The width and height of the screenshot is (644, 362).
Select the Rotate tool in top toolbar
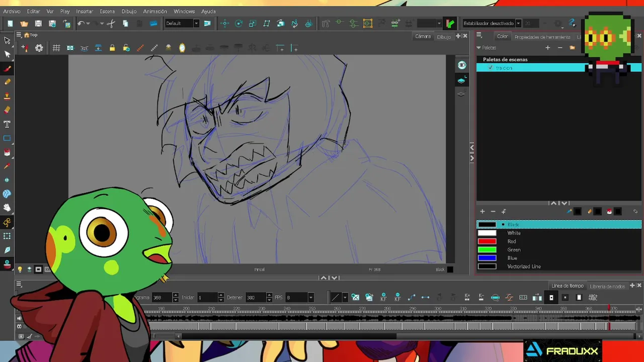tap(238, 24)
